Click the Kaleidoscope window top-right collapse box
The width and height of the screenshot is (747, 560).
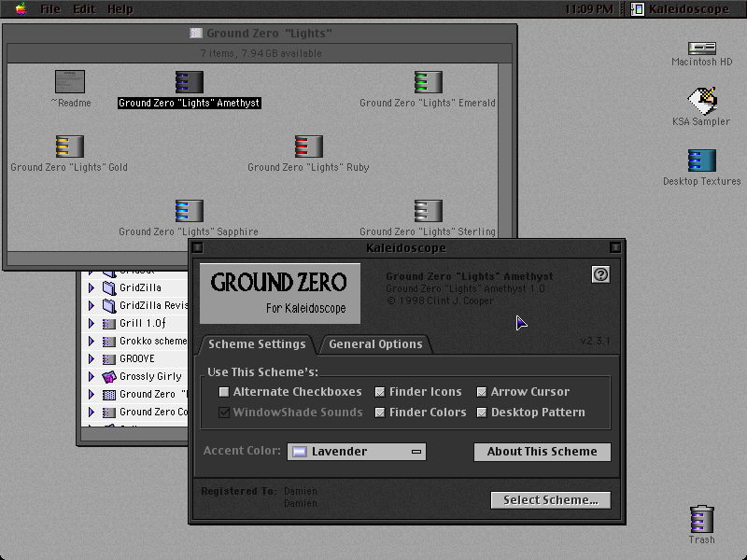click(x=615, y=247)
